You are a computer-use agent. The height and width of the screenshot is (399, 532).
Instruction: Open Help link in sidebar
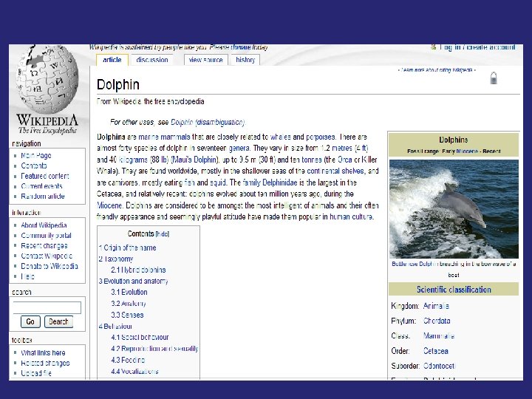[27, 276]
